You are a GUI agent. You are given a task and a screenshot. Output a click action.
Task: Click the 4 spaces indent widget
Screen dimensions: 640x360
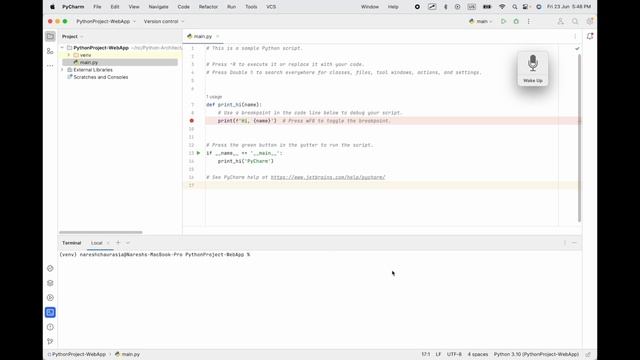coord(478,354)
